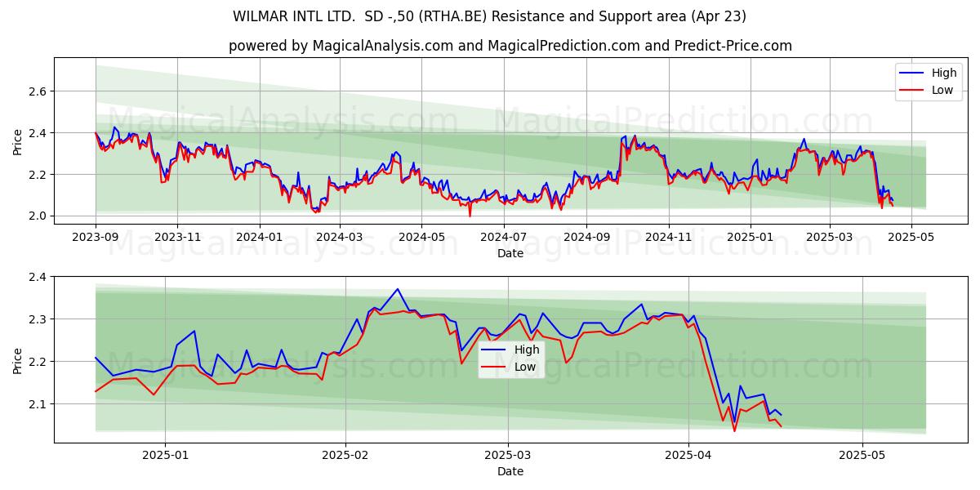Click the Date axis label of top chart
Viewport: 980px width, 490px height.
(x=510, y=253)
